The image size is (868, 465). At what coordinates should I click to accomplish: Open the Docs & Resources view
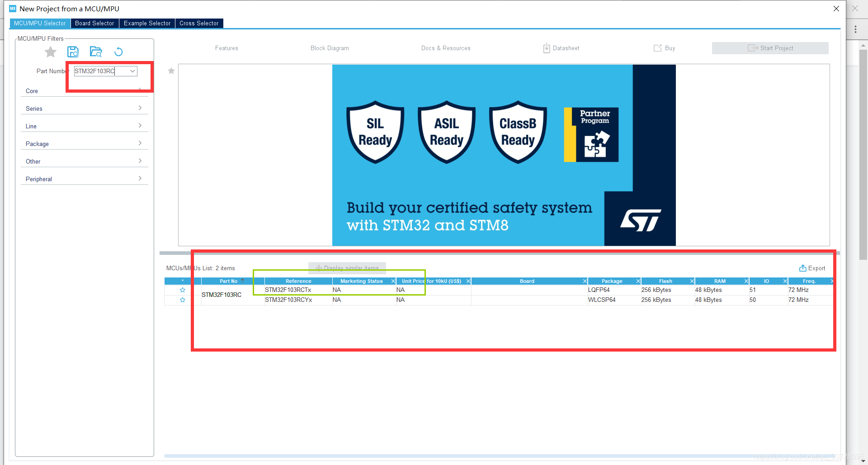pos(446,48)
